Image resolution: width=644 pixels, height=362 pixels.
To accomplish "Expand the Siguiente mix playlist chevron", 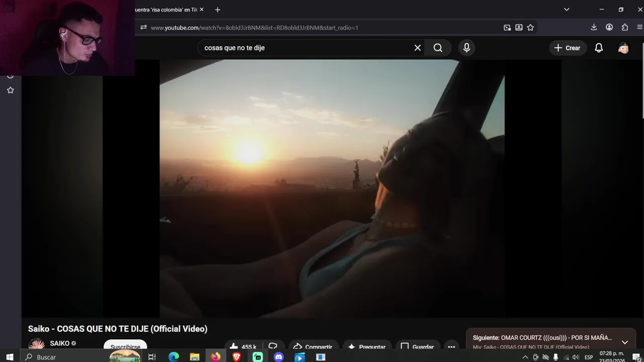I will click(x=625, y=342).
